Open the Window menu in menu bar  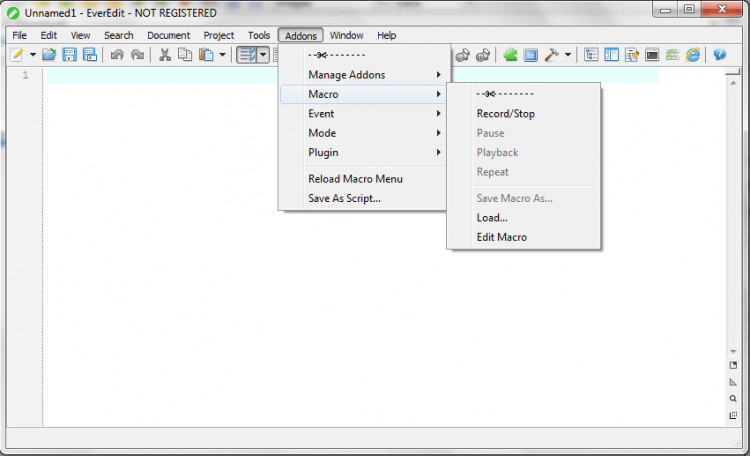346,35
